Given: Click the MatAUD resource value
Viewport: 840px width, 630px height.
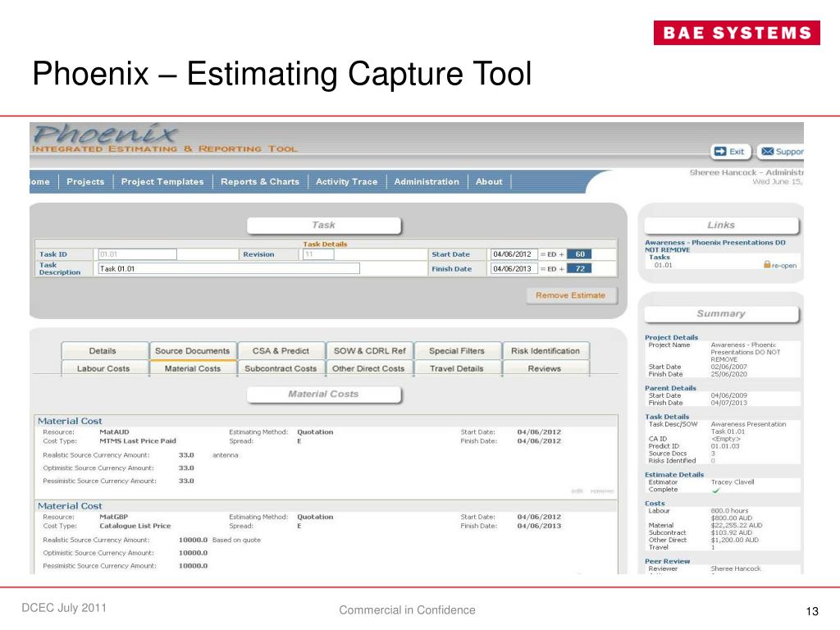Looking at the screenshot, I should click(114, 431).
